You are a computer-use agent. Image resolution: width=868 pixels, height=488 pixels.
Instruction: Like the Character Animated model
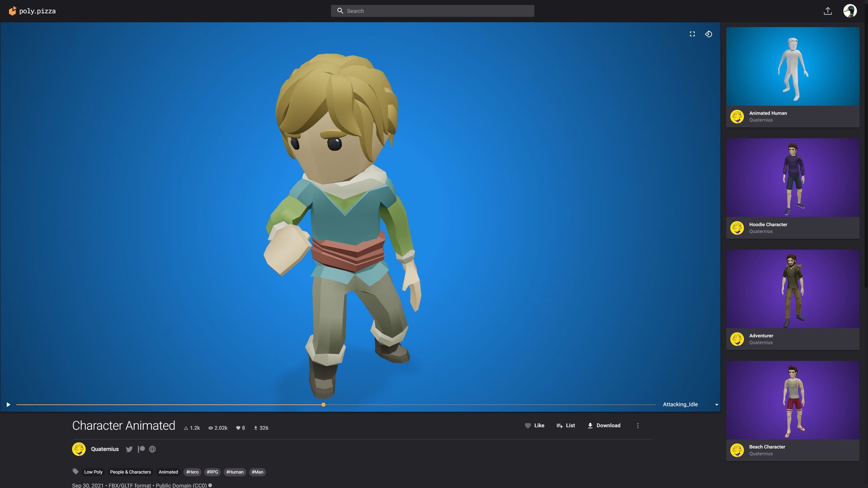coord(534,426)
